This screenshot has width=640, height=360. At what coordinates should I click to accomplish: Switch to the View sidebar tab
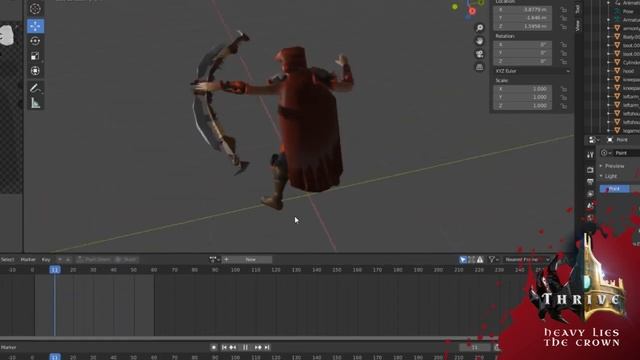[578, 25]
